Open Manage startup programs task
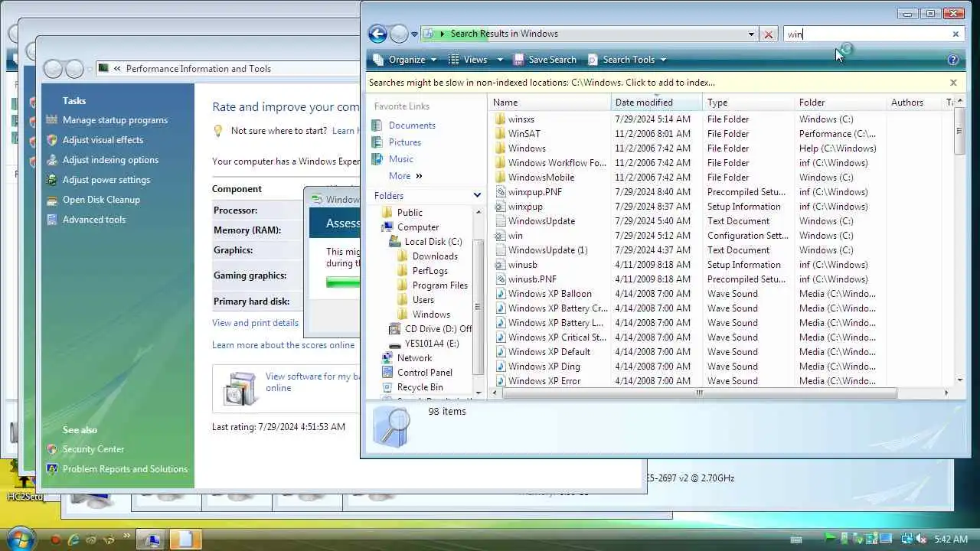This screenshot has height=551, width=980. pos(115,120)
